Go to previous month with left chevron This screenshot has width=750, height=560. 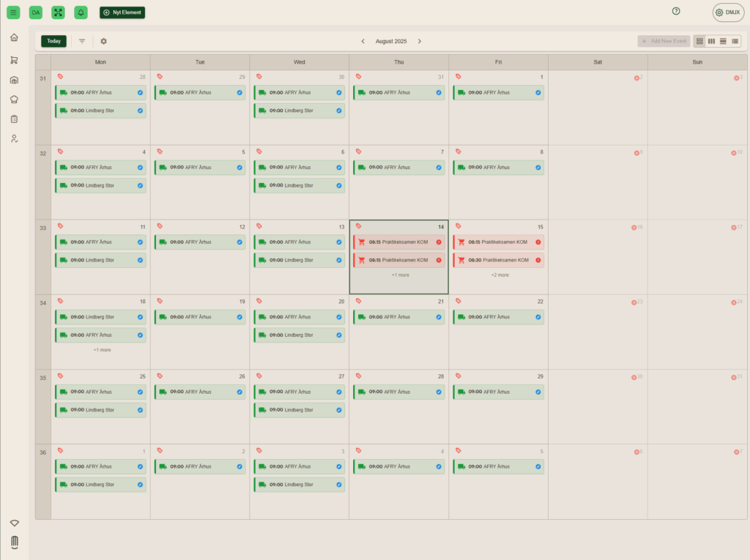pyautogui.click(x=363, y=42)
